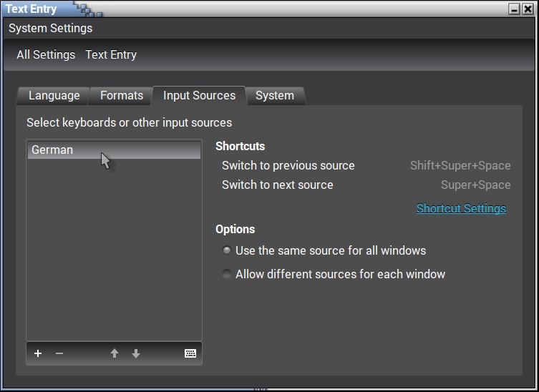539x392 pixels.
Task: Click the Shift+Super+Space shortcut value
Action: [x=460, y=165]
